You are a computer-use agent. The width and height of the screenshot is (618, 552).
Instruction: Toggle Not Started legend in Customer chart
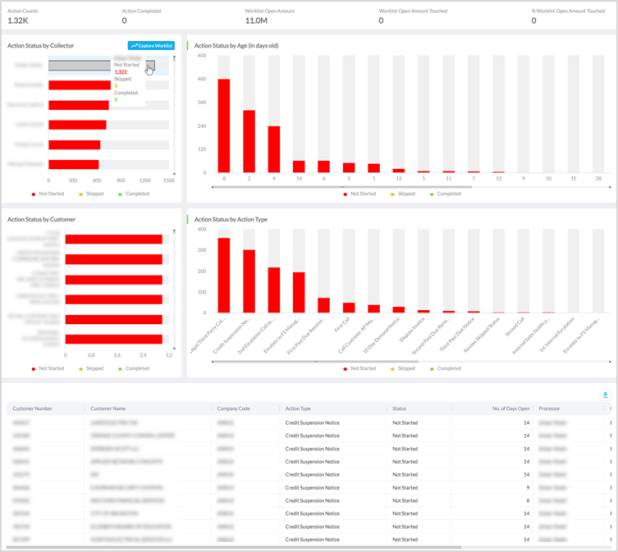48,368
